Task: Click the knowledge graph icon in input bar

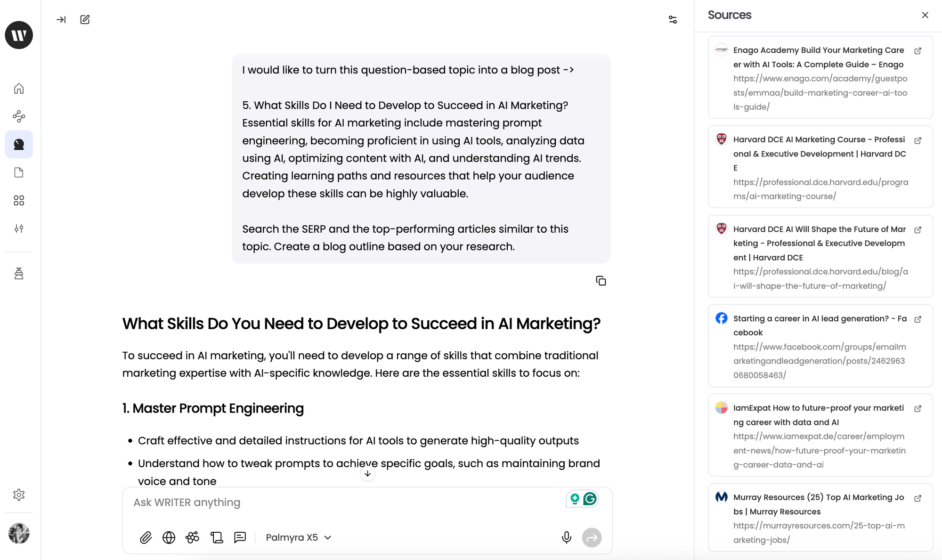Action: tap(192, 537)
